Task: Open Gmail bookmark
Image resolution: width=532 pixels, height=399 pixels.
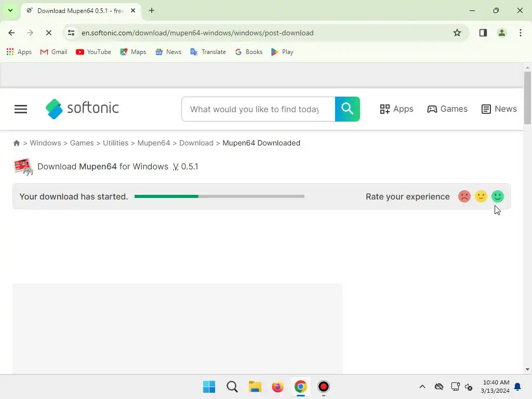Action: tap(54, 52)
